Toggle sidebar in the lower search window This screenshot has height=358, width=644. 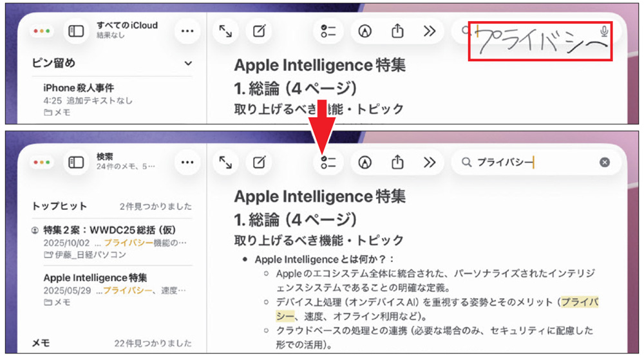[76, 162]
